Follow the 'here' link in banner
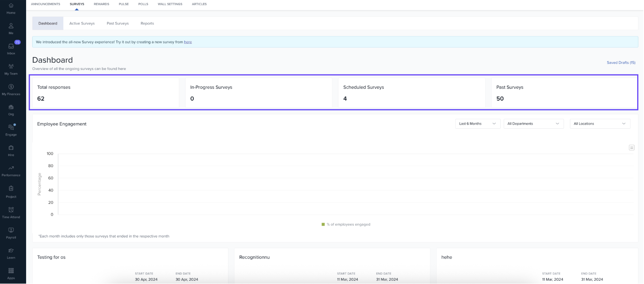The width and height of the screenshot is (644, 284). [x=188, y=42]
